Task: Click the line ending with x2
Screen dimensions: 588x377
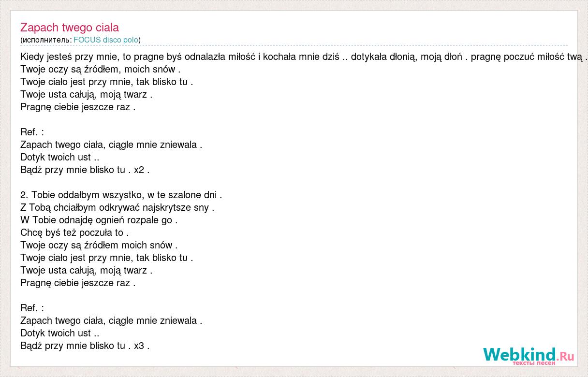Action: pyautogui.click(x=85, y=170)
